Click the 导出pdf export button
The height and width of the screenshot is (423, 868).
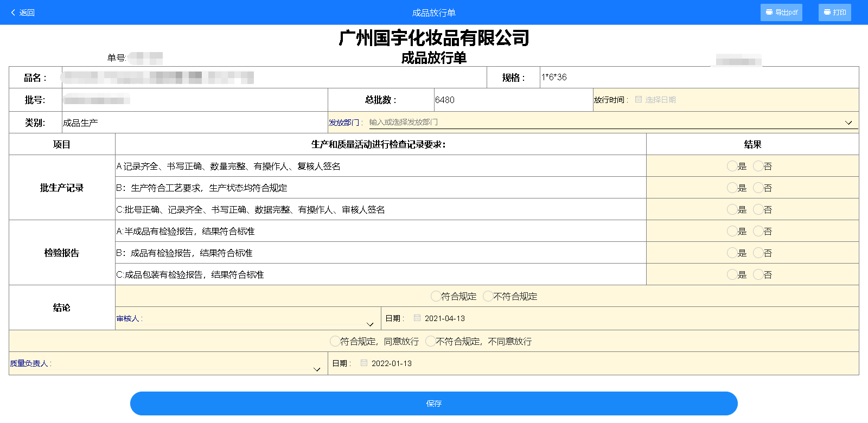781,12
